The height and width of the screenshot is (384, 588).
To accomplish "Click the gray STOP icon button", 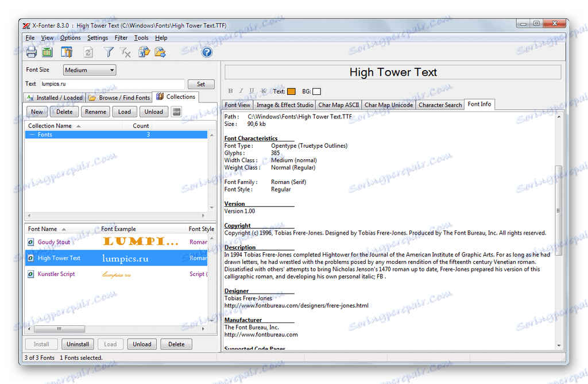I will point(177,112).
